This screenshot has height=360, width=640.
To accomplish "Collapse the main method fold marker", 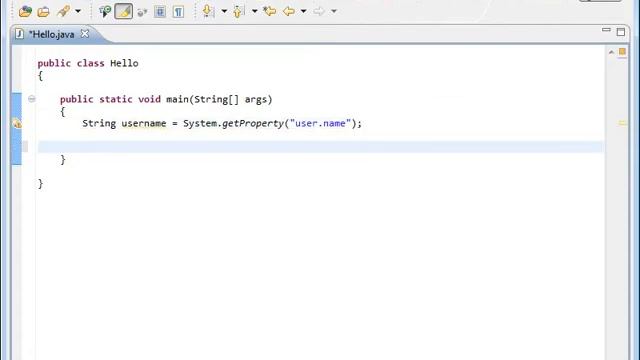I will [x=31, y=99].
